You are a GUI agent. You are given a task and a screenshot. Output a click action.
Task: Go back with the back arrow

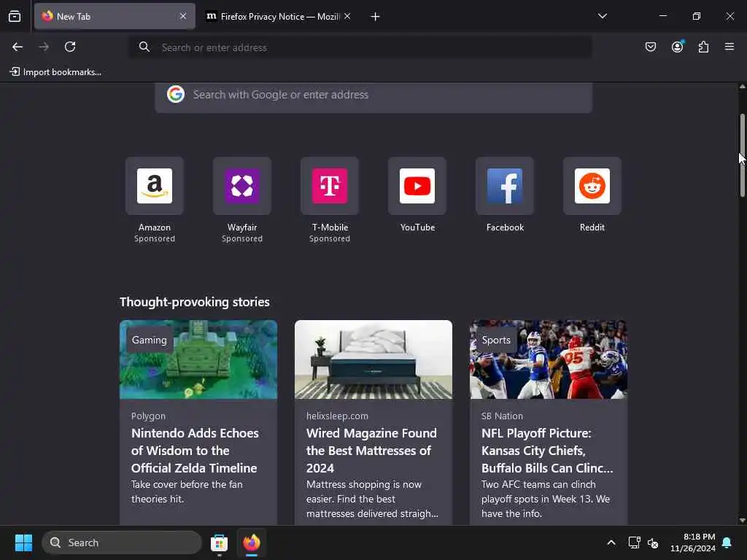[18, 47]
